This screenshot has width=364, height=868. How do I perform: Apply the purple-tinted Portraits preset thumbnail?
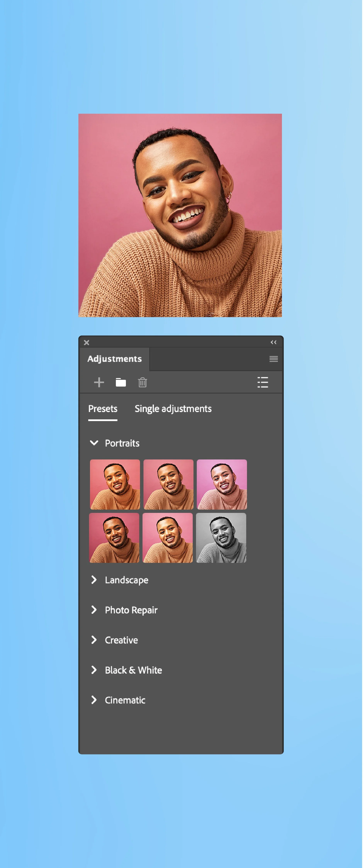(x=222, y=485)
